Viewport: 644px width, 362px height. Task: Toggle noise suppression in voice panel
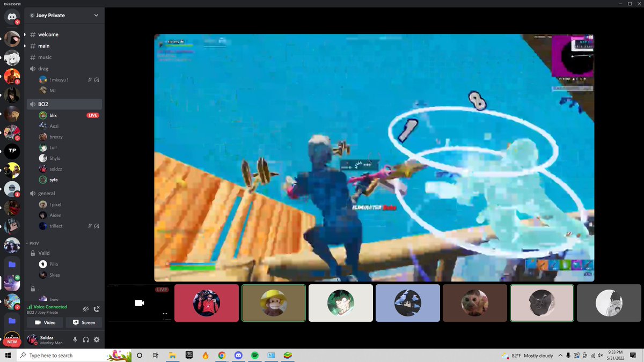pos(86,309)
